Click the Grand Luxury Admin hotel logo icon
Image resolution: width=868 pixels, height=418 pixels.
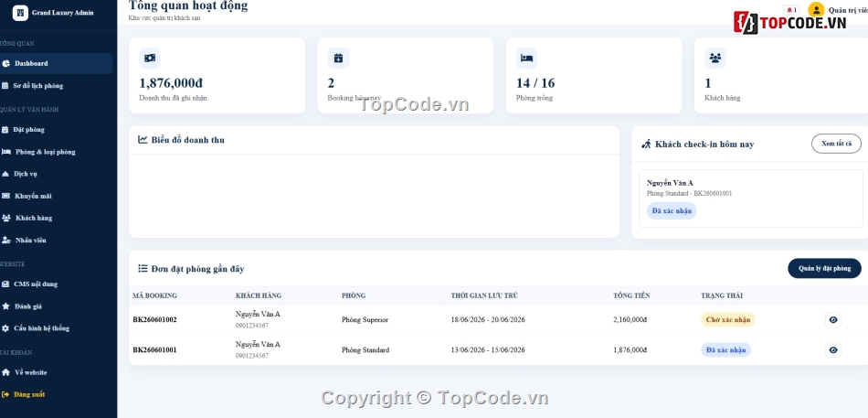[20, 13]
